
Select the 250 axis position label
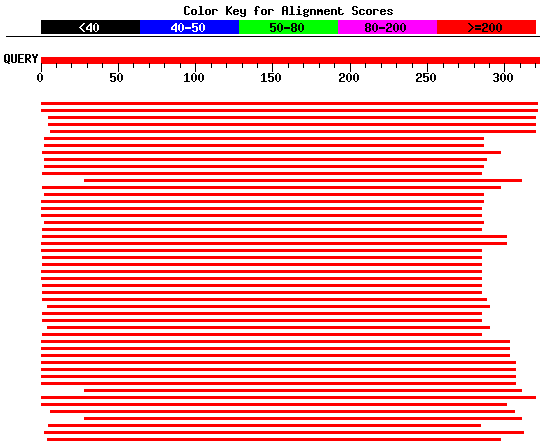click(426, 78)
